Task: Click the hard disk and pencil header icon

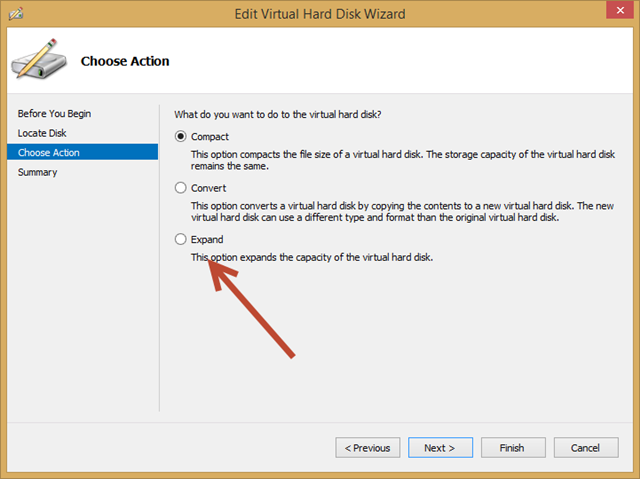Action: point(39,61)
